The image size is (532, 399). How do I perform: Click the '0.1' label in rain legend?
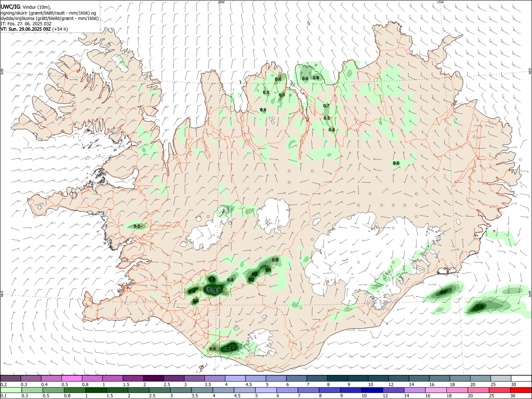click(3, 396)
